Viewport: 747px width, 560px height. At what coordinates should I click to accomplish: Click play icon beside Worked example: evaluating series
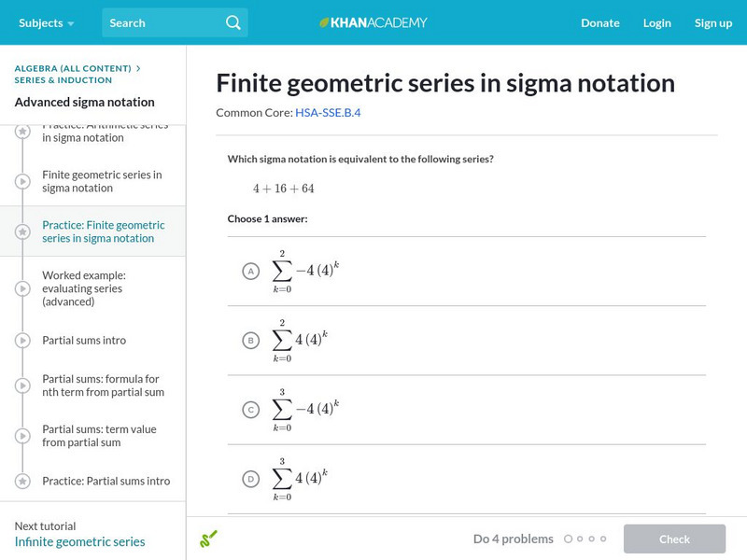click(x=22, y=288)
